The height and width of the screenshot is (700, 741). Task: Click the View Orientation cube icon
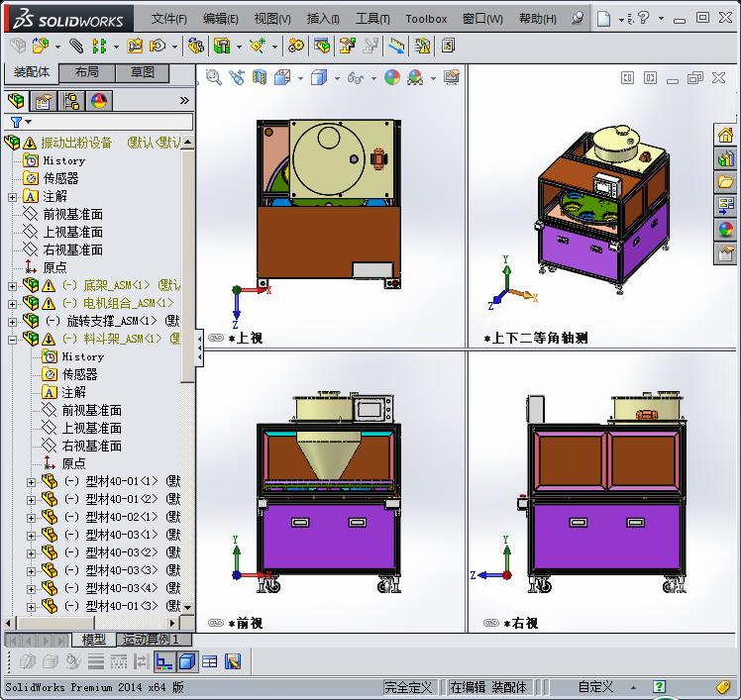[x=282, y=77]
